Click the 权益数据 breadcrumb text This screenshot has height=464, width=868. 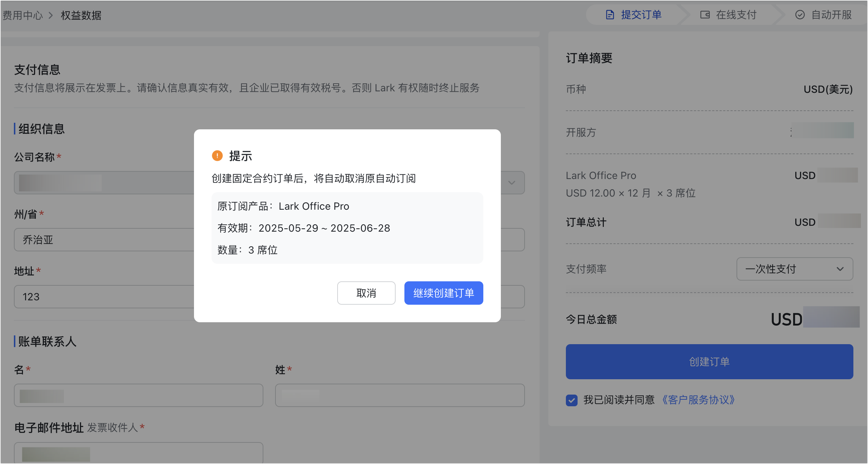tap(81, 15)
